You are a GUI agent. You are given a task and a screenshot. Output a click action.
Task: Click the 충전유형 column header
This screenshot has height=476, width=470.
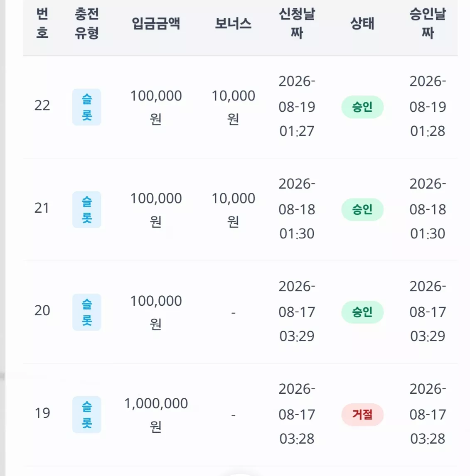click(86, 23)
